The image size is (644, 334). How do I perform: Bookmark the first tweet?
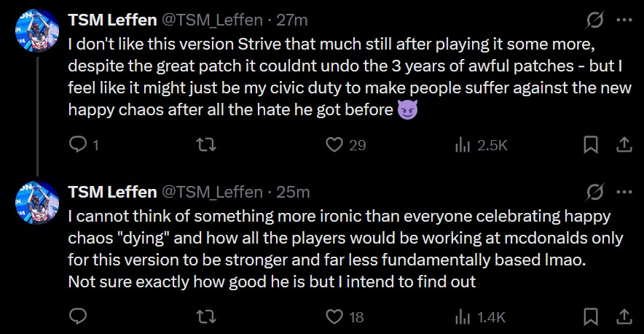tap(591, 145)
